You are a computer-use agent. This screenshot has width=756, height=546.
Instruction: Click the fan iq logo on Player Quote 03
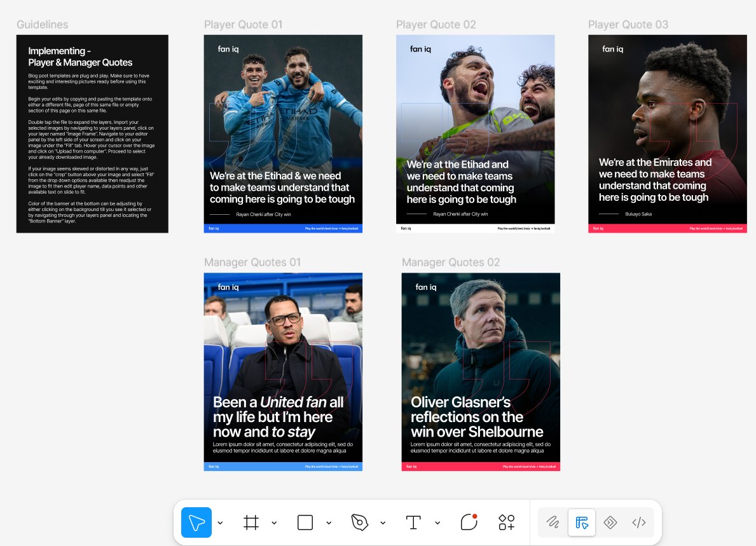coord(613,49)
